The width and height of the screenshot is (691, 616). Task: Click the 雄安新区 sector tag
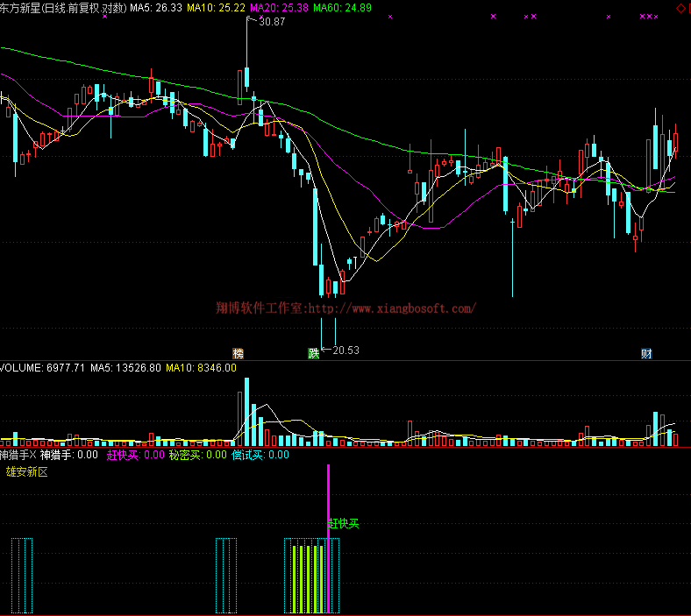pos(26,472)
